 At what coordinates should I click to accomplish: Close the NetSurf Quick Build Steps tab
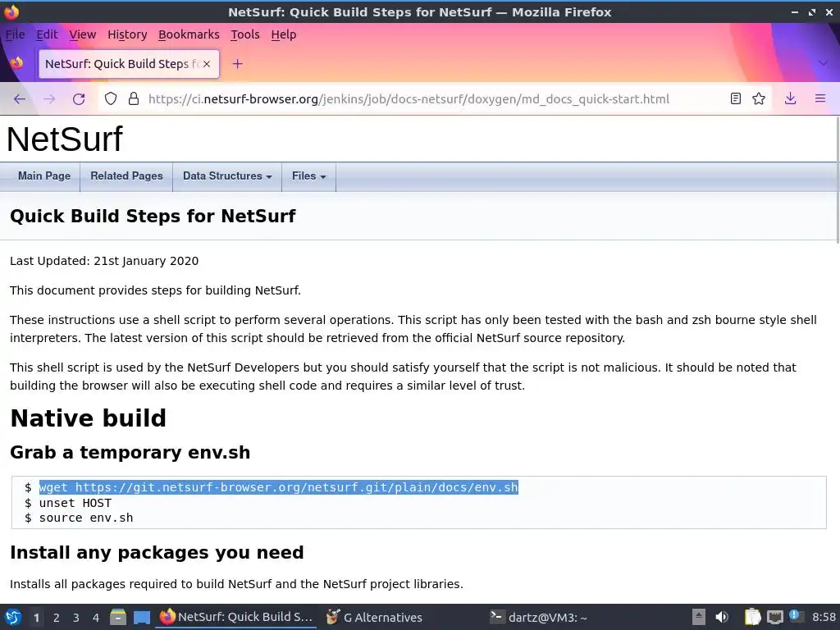click(x=207, y=64)
